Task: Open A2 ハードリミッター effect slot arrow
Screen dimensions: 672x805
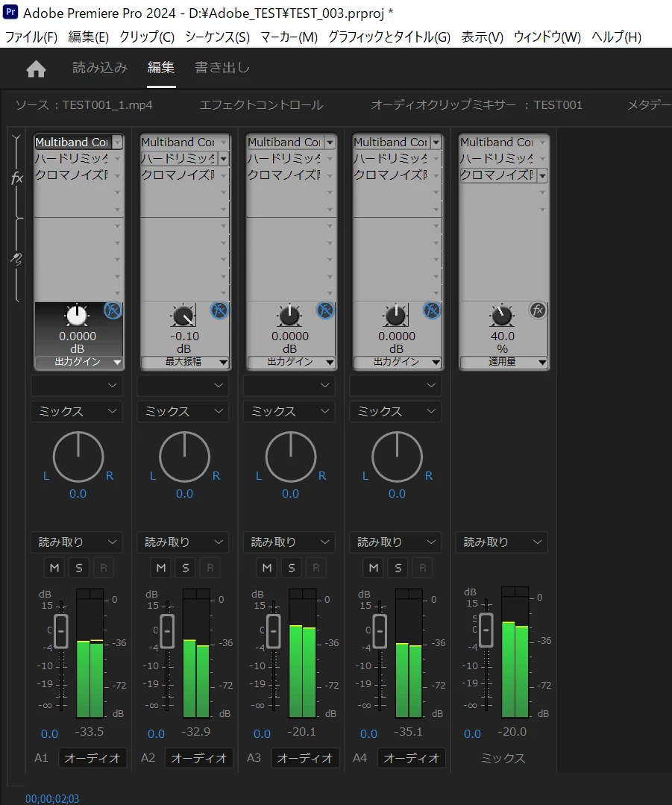Action: point(224,159)
